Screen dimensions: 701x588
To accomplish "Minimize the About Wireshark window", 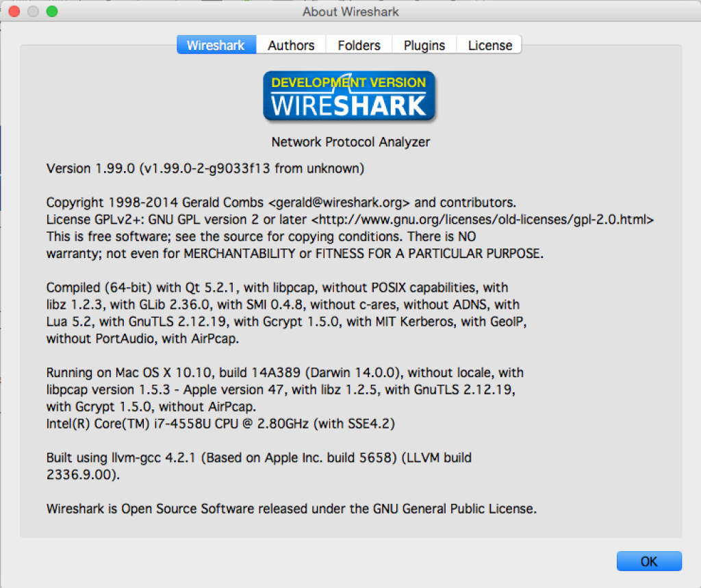I will [x=33, y=11].
